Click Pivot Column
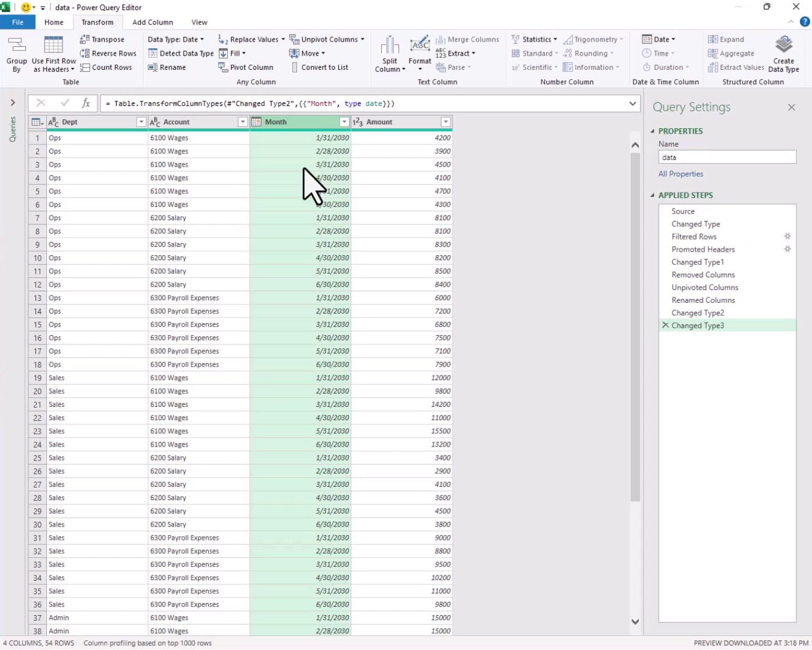 (245, 67)
